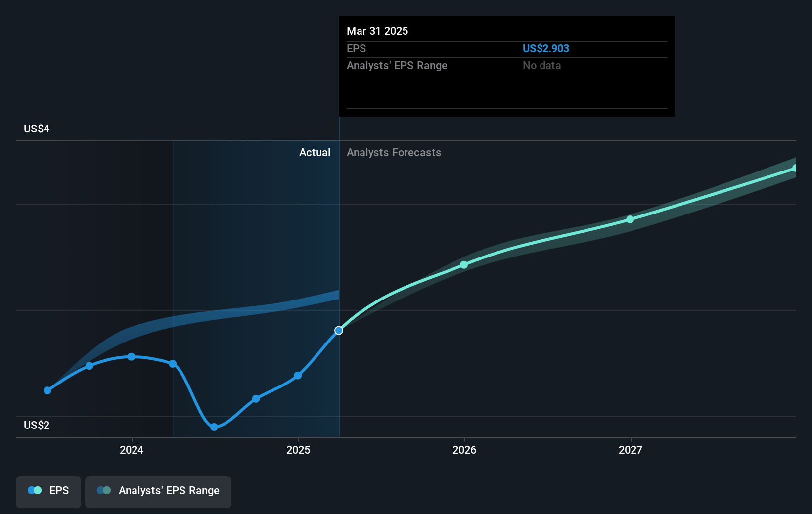Click the EPS data point in late 2023

tap(90, 366)
